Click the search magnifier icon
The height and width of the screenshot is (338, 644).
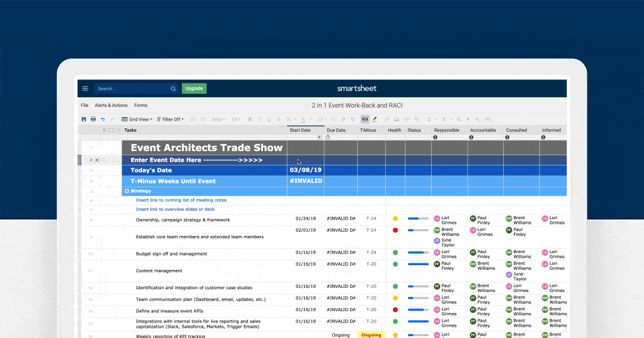pos(174,88)
